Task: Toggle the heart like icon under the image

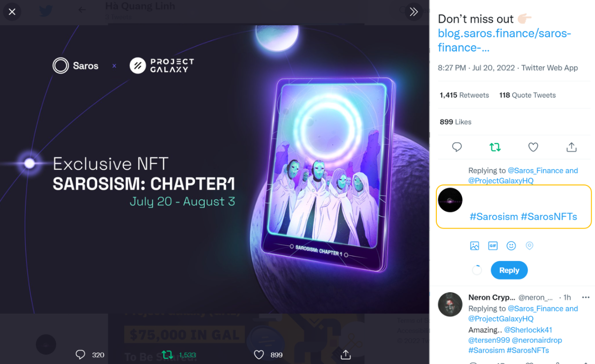Action: point(259,355)
